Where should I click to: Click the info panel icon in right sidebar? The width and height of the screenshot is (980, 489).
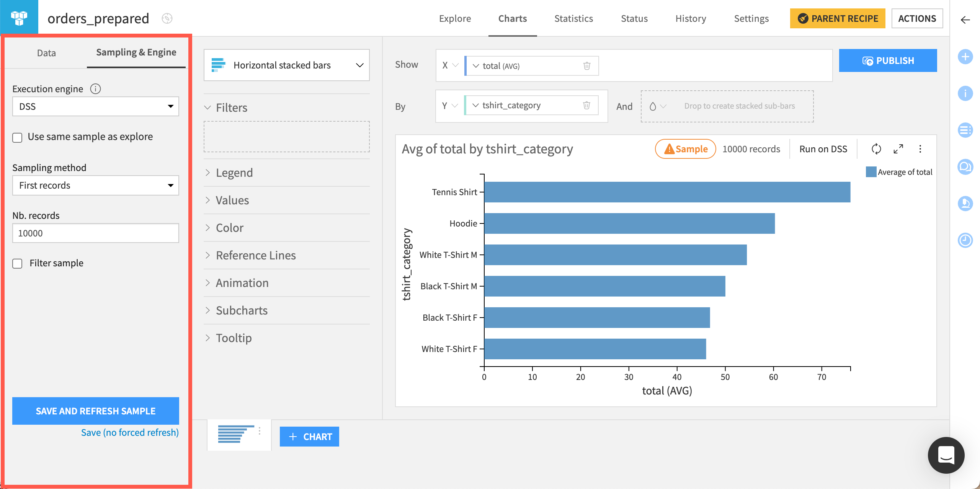(965, 93)
